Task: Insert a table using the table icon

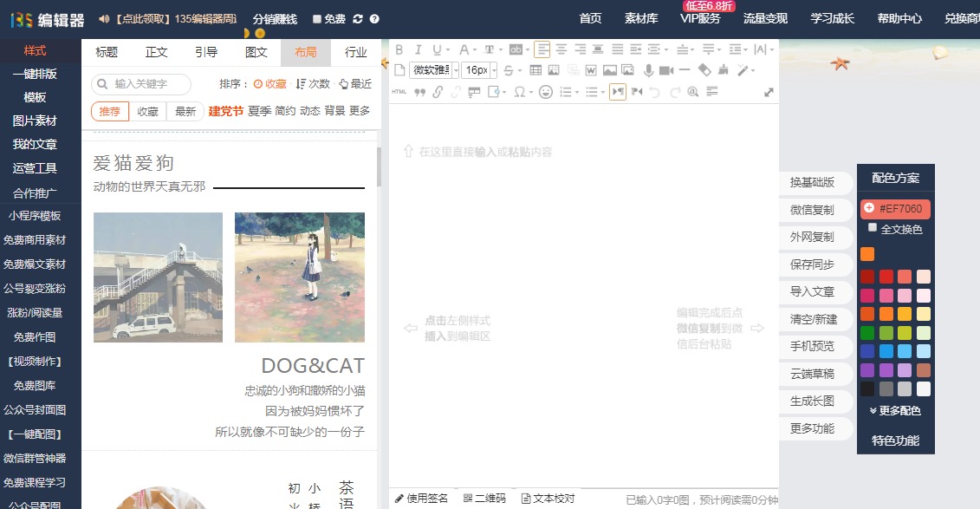Action: coord(535,70)
